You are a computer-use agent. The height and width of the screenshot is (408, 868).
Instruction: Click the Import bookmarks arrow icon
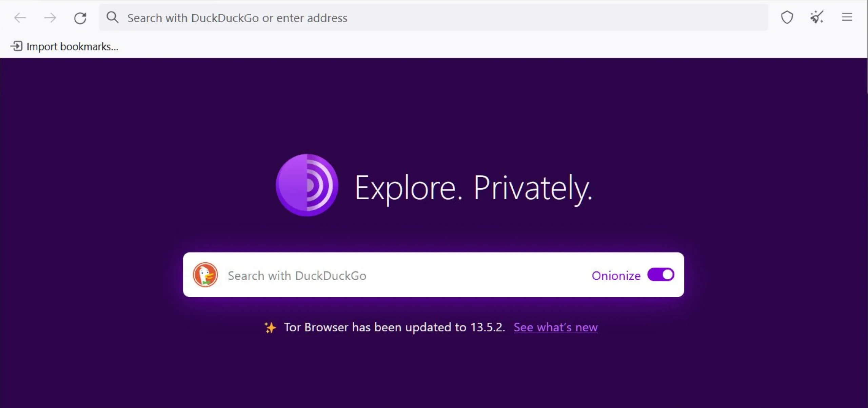pyautogui.click(x=17, y=46)
